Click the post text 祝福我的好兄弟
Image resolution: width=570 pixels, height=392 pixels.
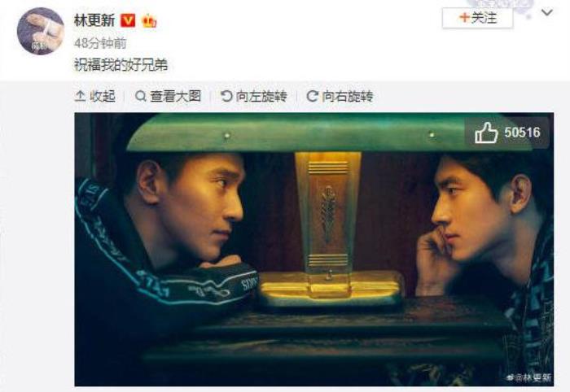121,65
